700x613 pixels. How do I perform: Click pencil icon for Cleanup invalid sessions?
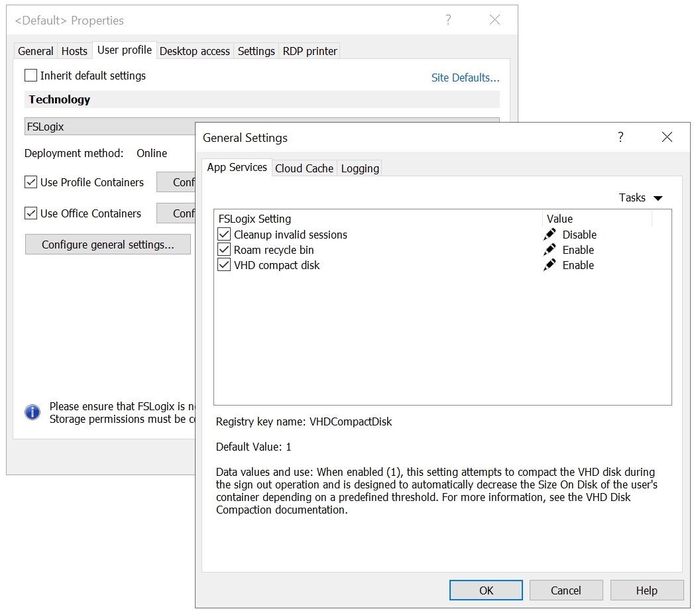[x=550, y=235]
